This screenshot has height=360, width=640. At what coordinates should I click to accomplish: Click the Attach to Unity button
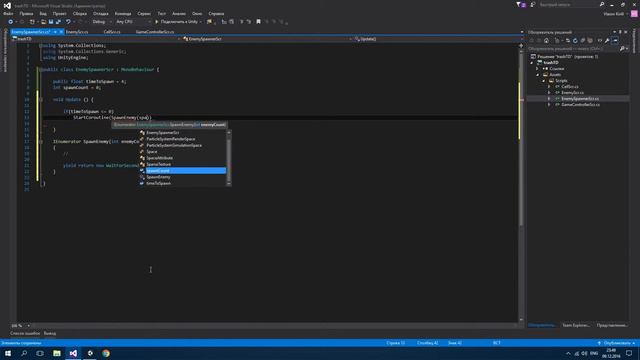(x=178, y=22)
